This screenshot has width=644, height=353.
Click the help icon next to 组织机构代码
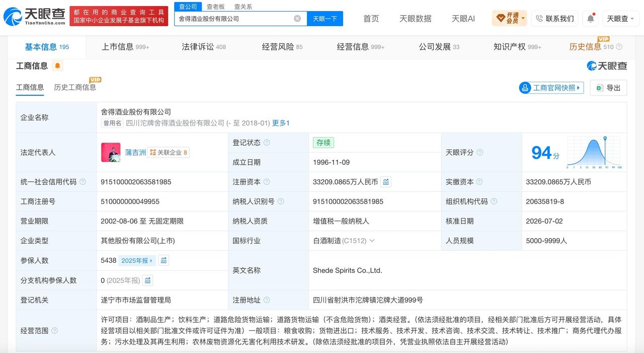click(494, 201)
